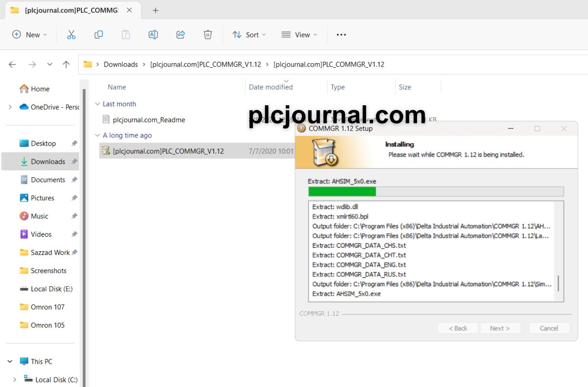Click the COMMGR Setup title icon

pyautogui.click(x=301, y=129)
